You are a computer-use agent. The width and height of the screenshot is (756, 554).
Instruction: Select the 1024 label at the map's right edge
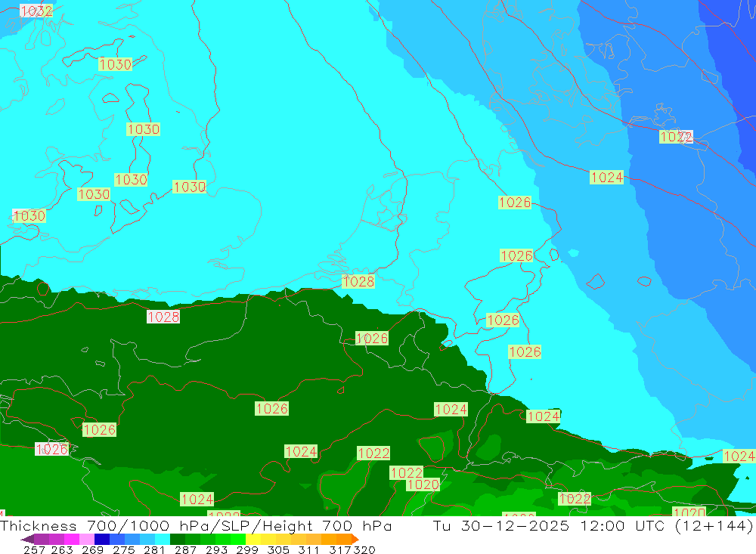pos(739,456)
